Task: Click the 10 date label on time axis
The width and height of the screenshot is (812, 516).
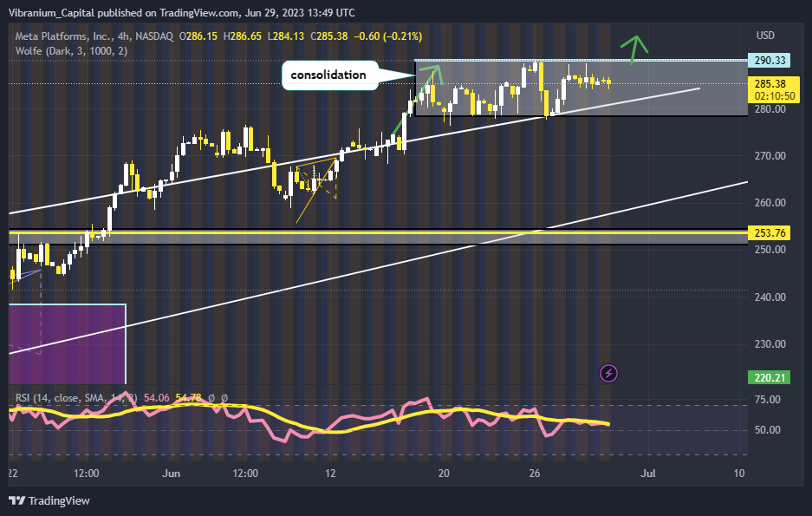Action: click(x=739, y=473)
